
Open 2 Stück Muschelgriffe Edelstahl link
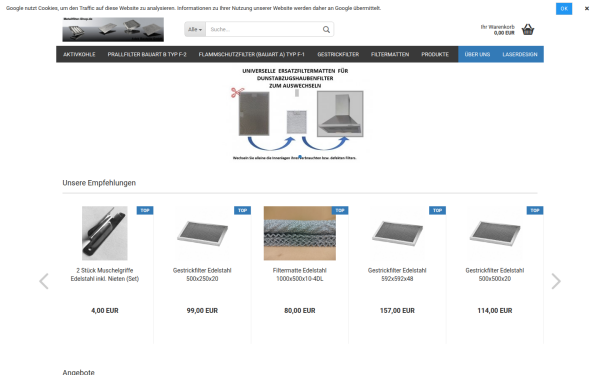104,274
